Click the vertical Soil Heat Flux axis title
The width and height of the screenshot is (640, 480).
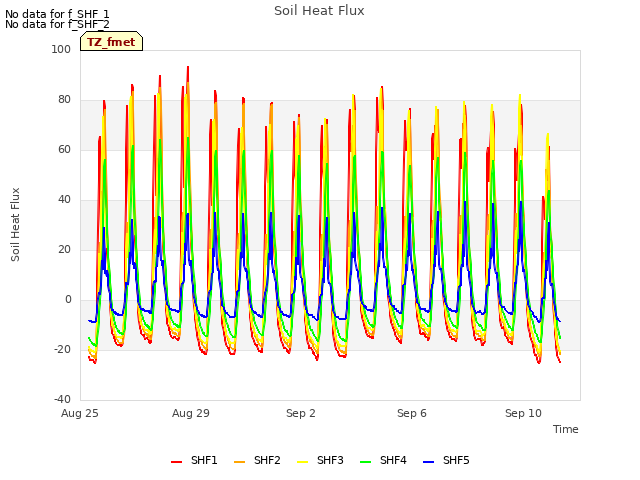(15, 224)
